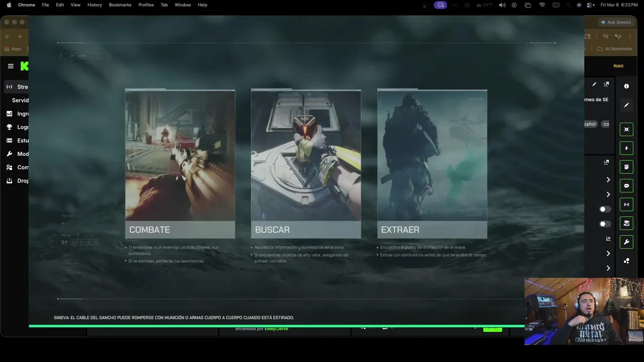
Task: Click the date and time in menu bar
Action: 619,5
